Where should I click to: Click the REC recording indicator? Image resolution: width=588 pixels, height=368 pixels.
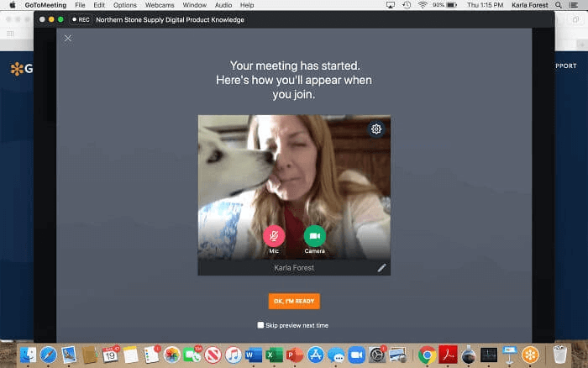[81, 19]
